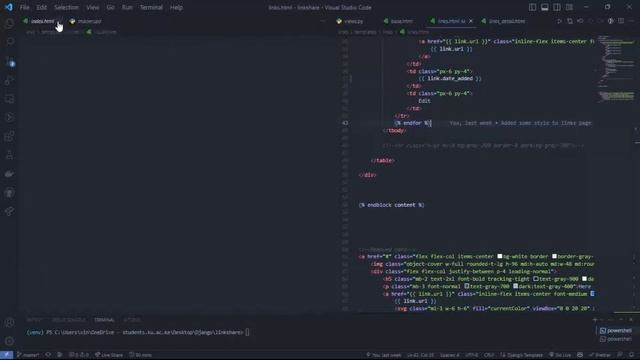Screen dimensions: 640x360
Task: Open the Explorer view in activity bar
Action: coord(9,24)
